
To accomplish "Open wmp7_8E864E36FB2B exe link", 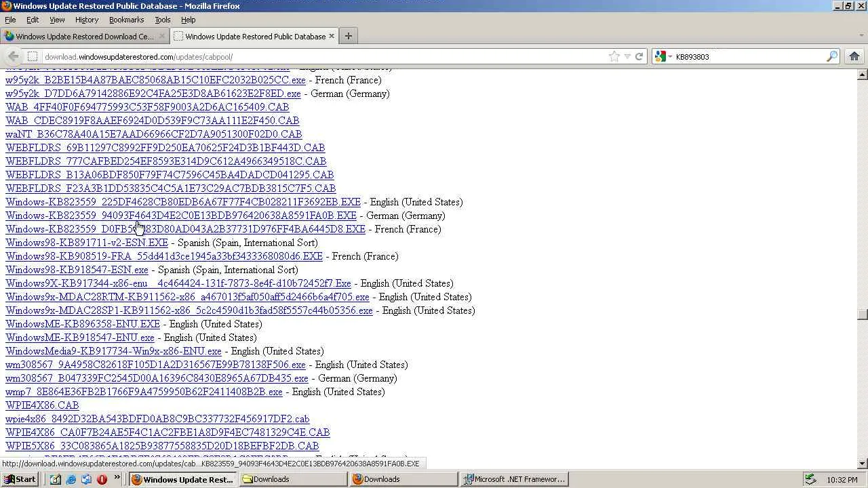I will tap(144, 392).
